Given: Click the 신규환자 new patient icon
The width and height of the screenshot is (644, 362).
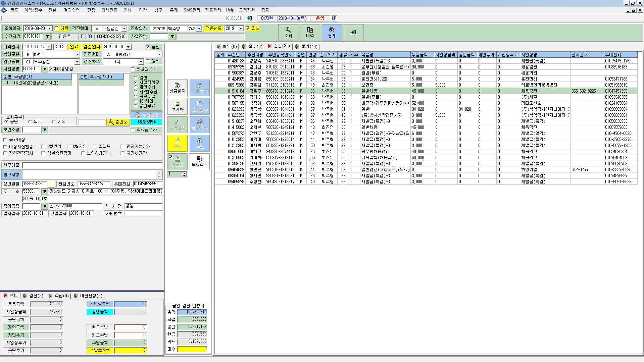Looking at the screenshot, I should click(x=178, y=88).
